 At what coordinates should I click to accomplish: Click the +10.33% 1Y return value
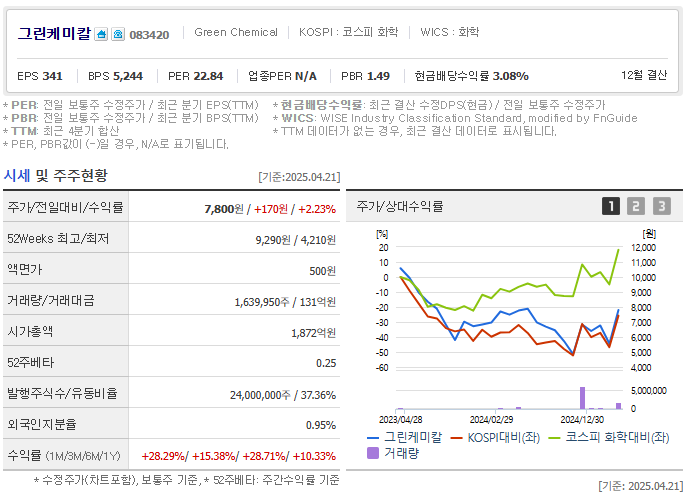tap(314, 456)
